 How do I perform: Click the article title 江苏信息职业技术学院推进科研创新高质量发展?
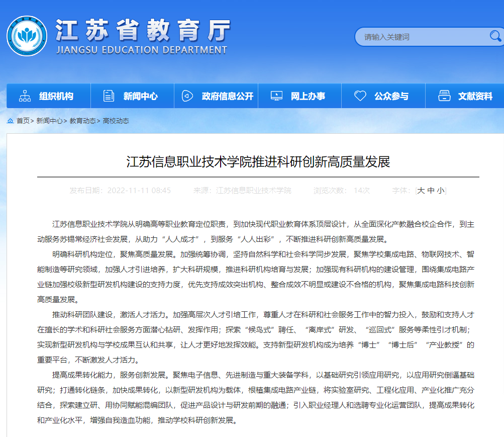258,162
